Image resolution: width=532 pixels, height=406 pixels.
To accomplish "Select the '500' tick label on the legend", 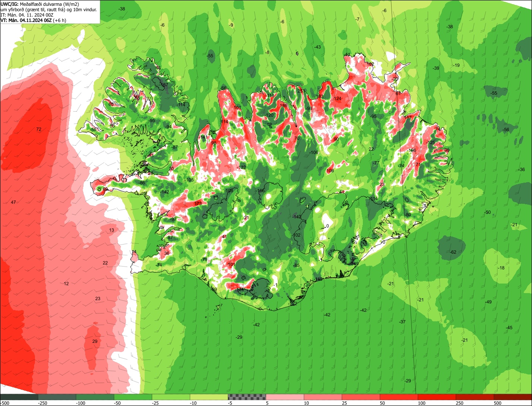I will point(498,403).
